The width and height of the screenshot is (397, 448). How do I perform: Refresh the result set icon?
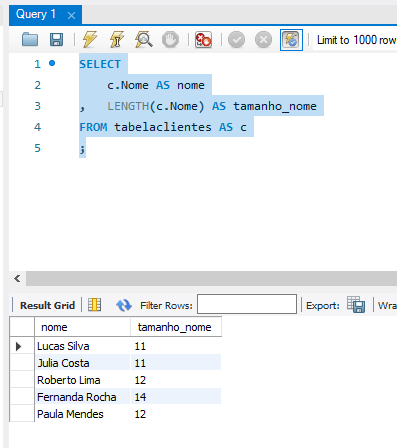(124, 305)
